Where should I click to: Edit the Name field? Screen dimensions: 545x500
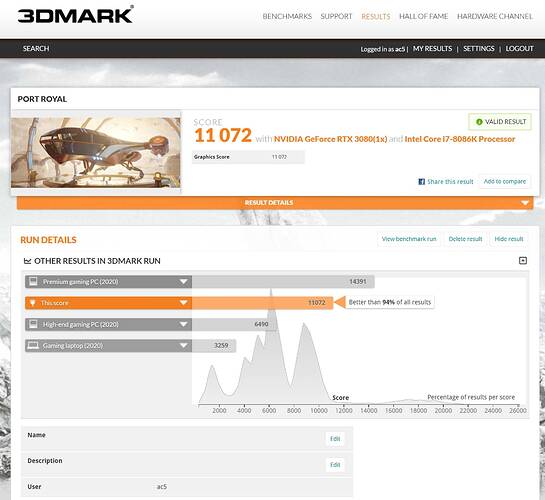(x=335, y=439)
